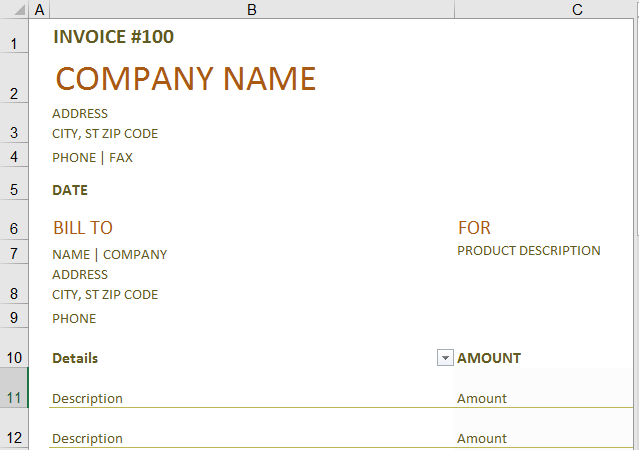639x450 pixels.
Task: Select column B header
Action: pos(251,9)
